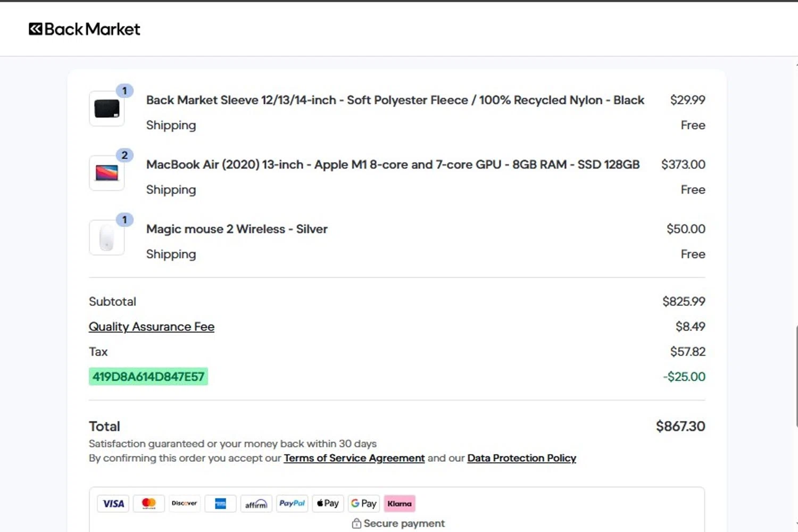Open the Quality Assurance Fee details

point(152,327)
